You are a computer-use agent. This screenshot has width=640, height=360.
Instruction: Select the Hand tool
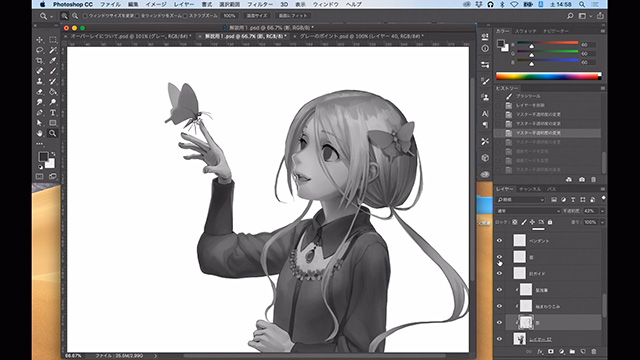[x=40, y=133]
